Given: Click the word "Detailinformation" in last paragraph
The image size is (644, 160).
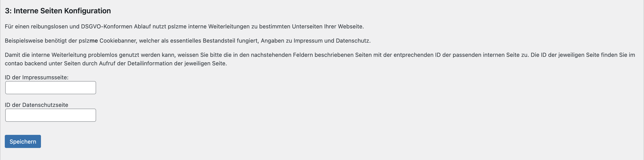Looking at the screenshot, I should (150, 63).
